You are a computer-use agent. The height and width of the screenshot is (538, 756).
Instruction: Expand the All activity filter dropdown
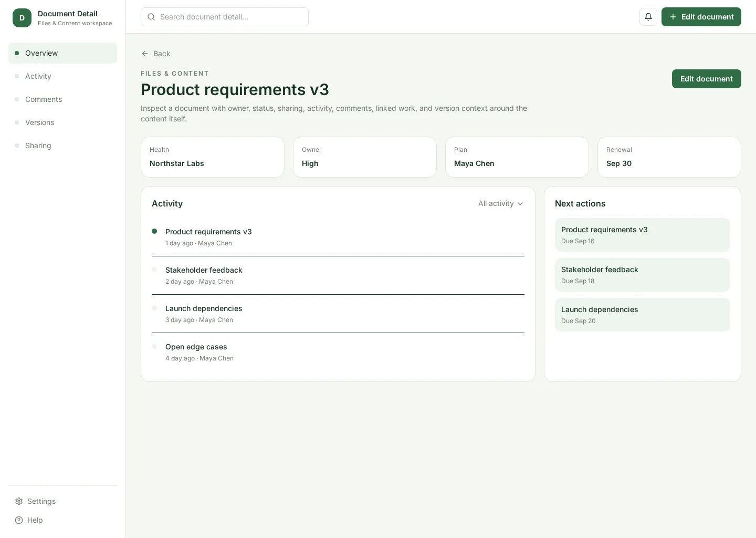coord(501,203)
